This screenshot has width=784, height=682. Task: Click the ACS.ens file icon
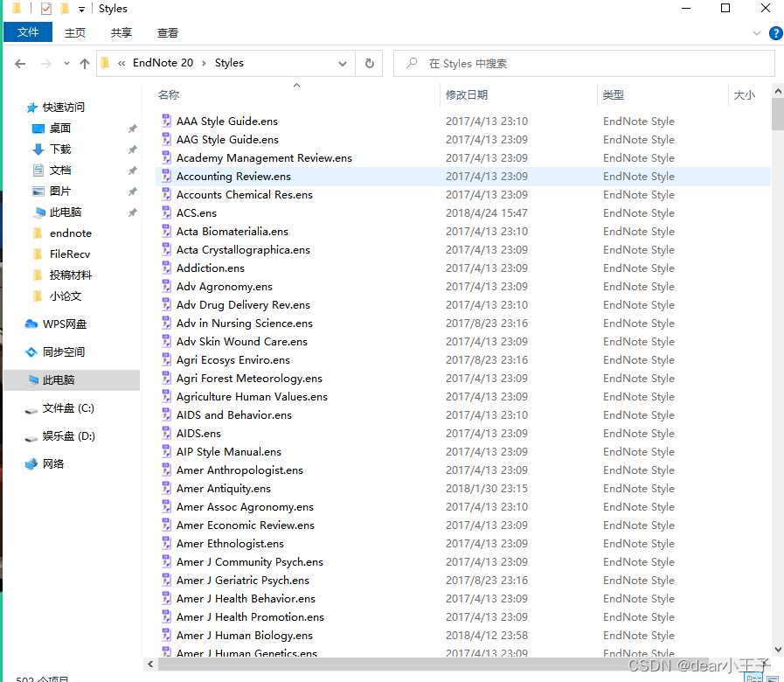click(x=166, y=212)
